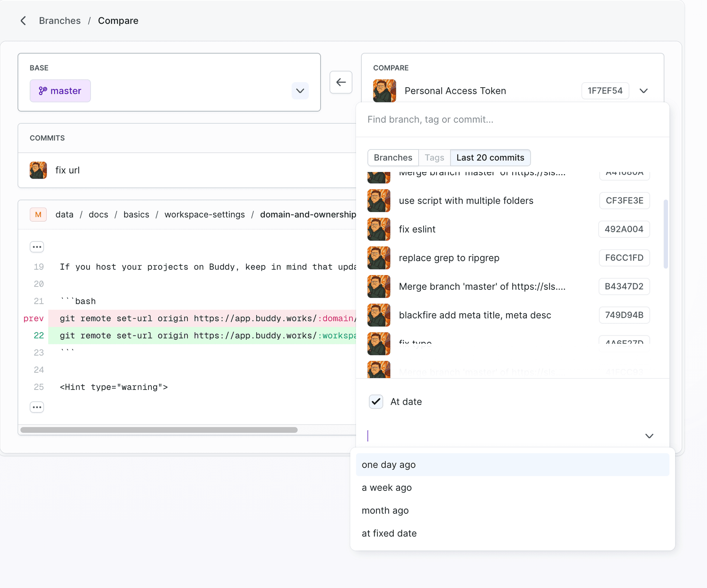Click the F6CC1FD hash badge
The height and width of the screenshot is (588, 707).
[x=624, y=258]
